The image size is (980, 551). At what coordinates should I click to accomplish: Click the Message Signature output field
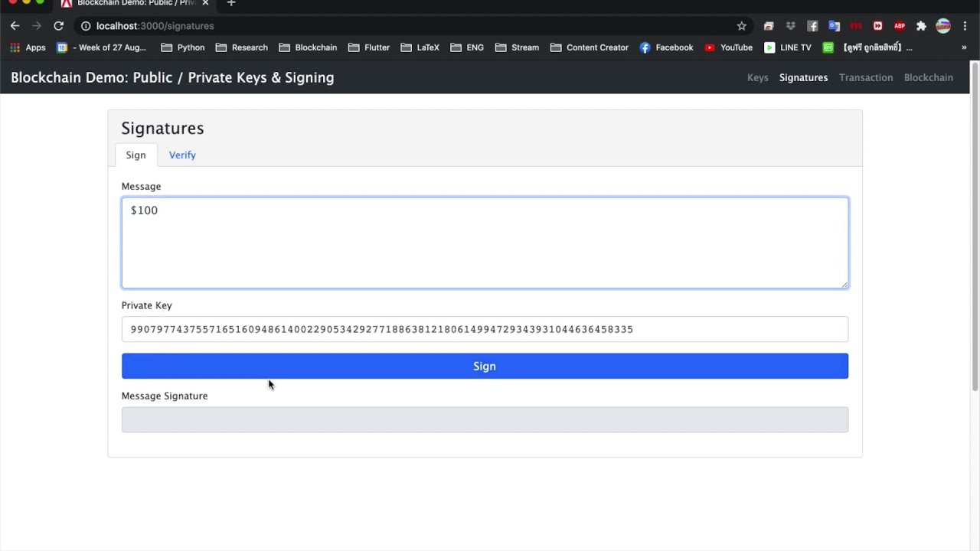pyautogui.click(x=485, y=419)
